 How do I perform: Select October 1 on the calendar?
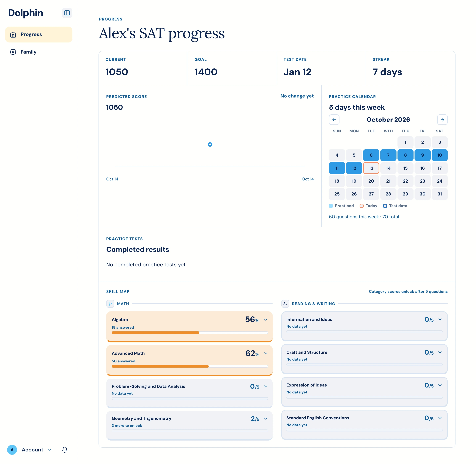coord(405,142)
